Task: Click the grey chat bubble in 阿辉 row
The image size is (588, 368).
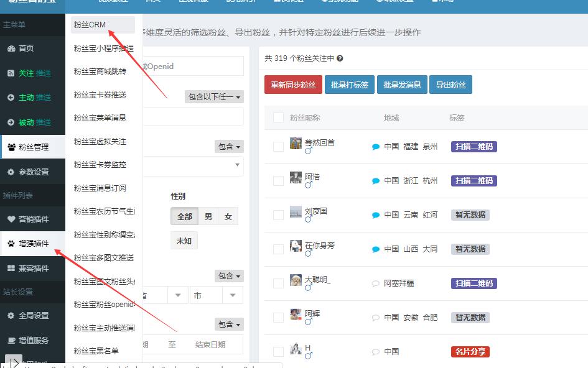Action: tap(375, 318)
